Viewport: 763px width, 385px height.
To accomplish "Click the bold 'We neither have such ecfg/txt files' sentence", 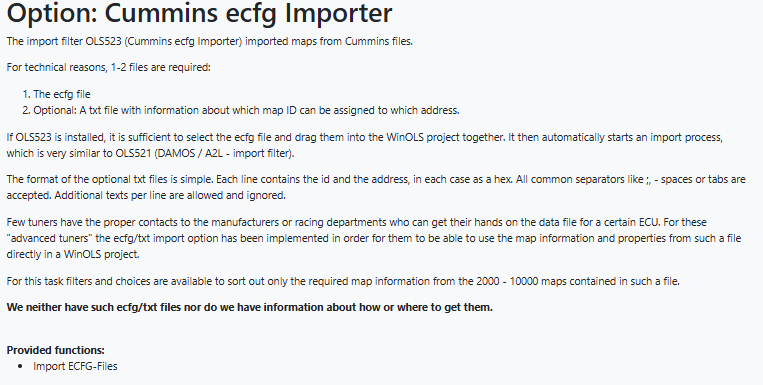I will [x=250, y=307].
